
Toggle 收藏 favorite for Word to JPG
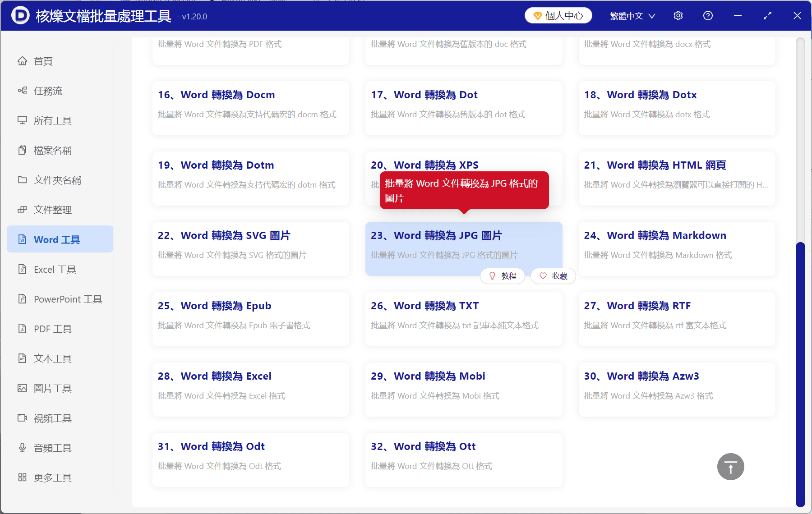pos(553,276)
